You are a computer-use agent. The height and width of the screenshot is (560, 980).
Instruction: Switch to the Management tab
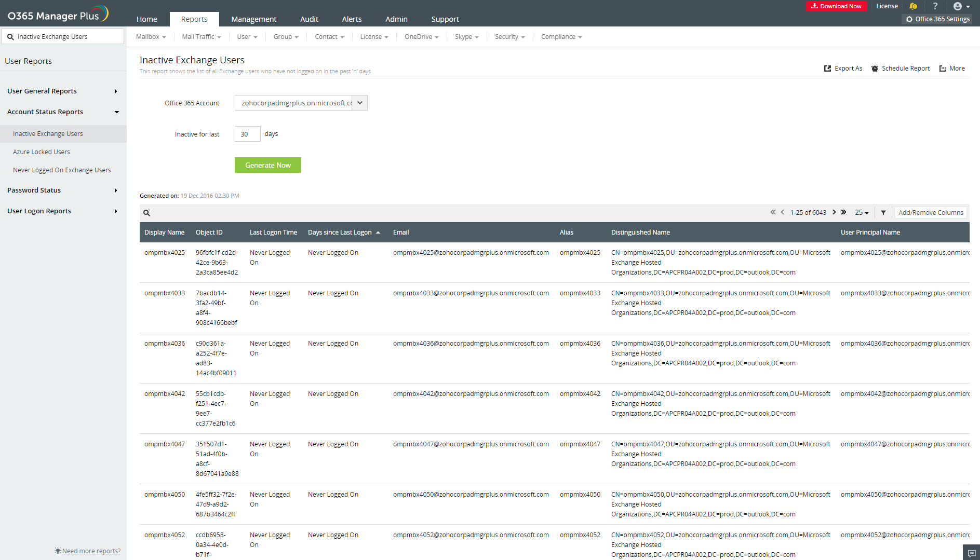(x=254, y=19)
